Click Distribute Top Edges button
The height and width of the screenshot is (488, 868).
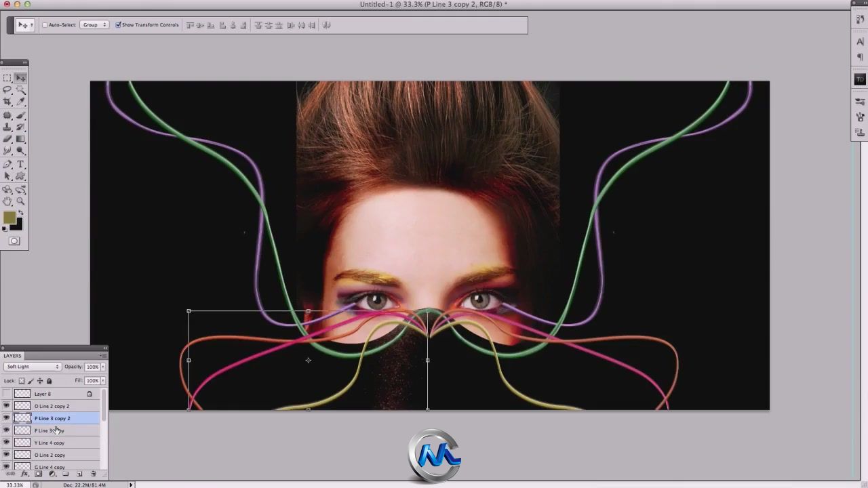258,25
